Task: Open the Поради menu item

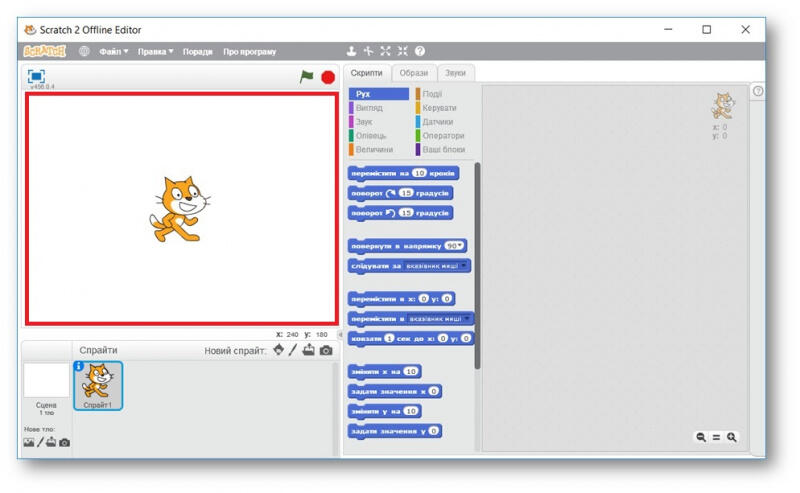Action: coord(197,52)
